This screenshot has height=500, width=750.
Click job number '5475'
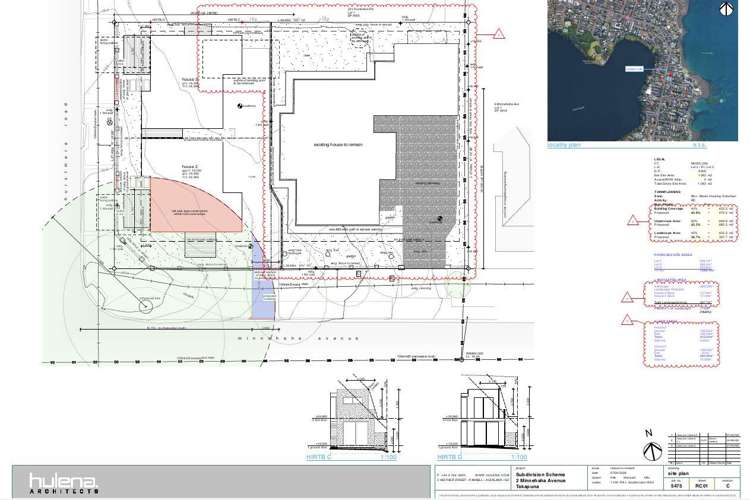point(676,486)
